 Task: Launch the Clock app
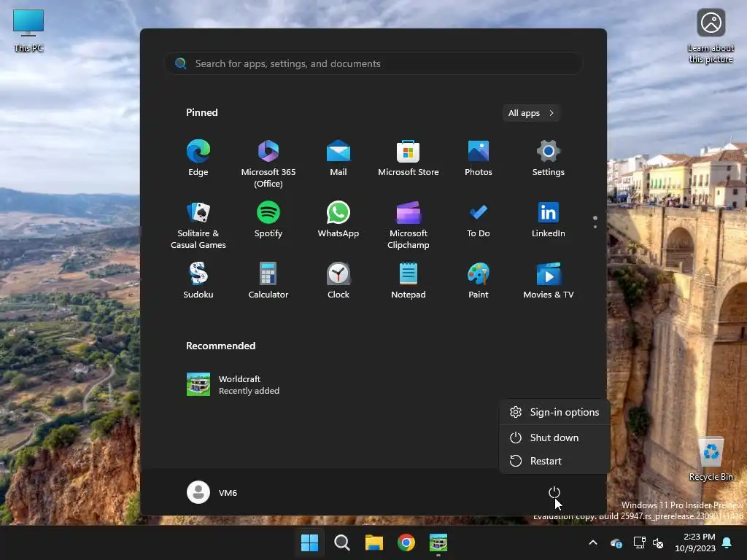click(338, 281)
